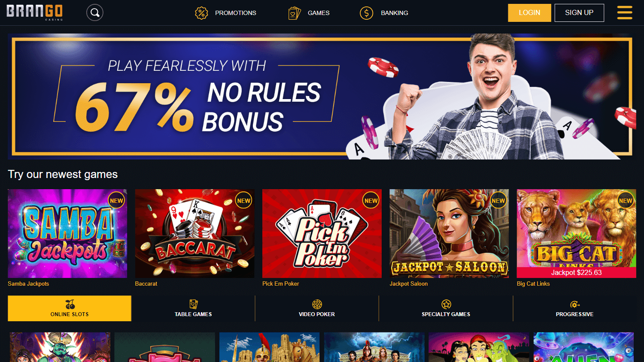Click the Table Games cards icon

click(x=194, y=304)
